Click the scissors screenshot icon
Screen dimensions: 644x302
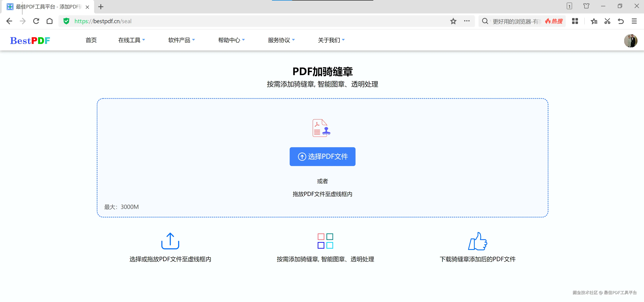[607, 21]
